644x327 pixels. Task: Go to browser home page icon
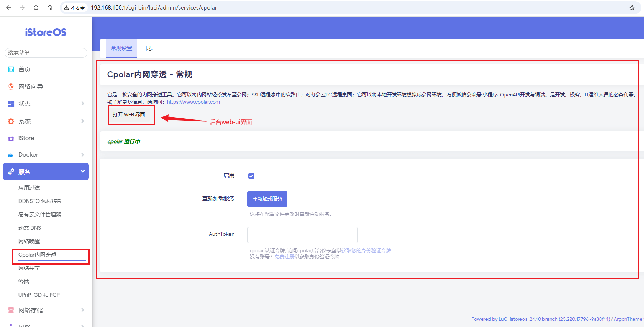tap(50, 8)
